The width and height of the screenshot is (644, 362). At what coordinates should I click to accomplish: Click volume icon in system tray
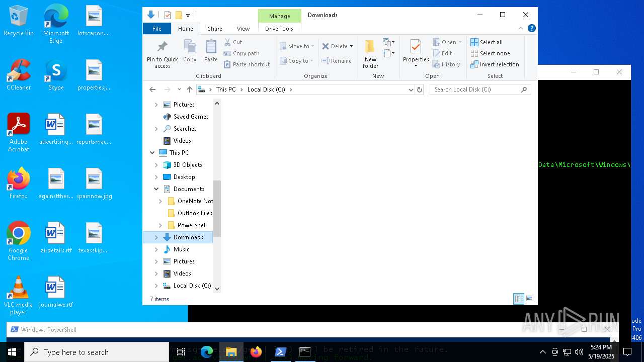579,352
